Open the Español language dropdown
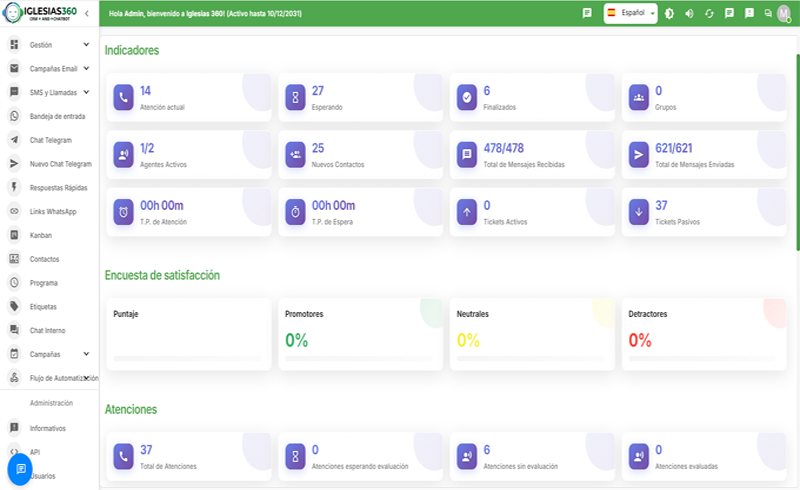Image resolution: width=800 pixels, height=490 pixels. (x=630, y=14)
